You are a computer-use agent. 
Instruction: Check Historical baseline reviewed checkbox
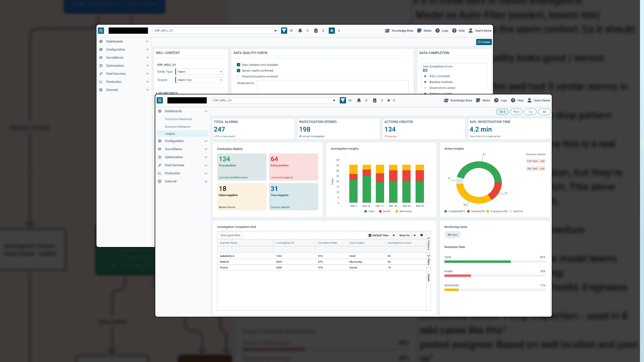(x=238, y=76)
